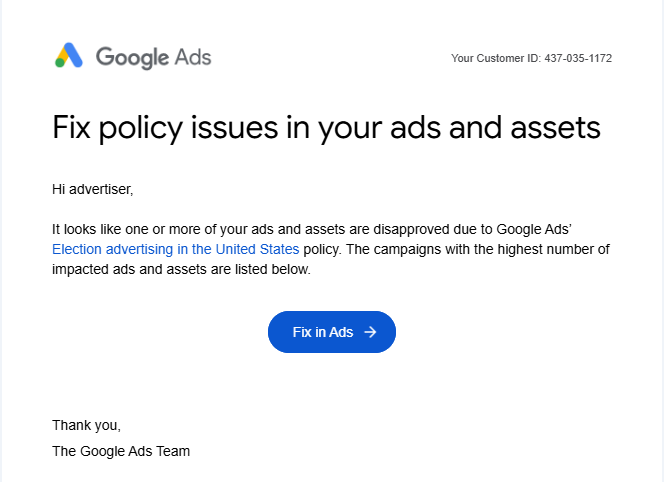
Task: Click the "impacted ads and assets are listed below." line
Action: [x=182, y=269]
